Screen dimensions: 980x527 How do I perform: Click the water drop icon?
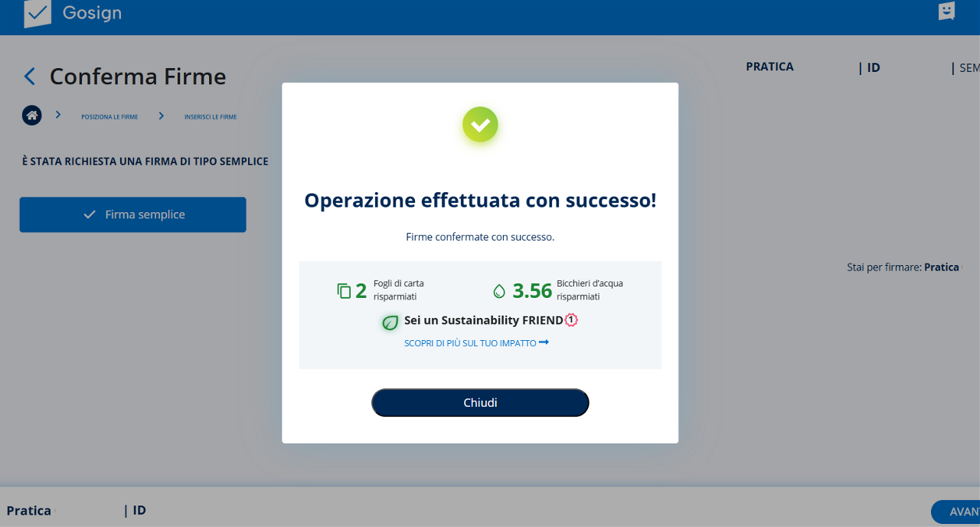499,291
